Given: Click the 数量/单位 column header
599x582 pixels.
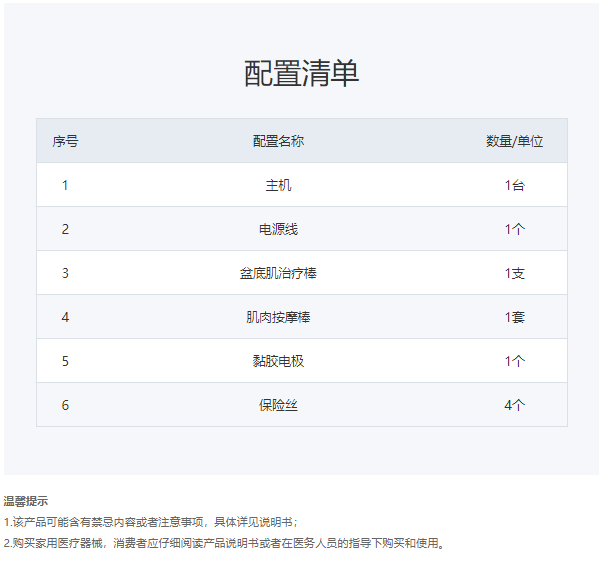Looking at the screenshot, I should pyautogui.click(x=514, y=141).
